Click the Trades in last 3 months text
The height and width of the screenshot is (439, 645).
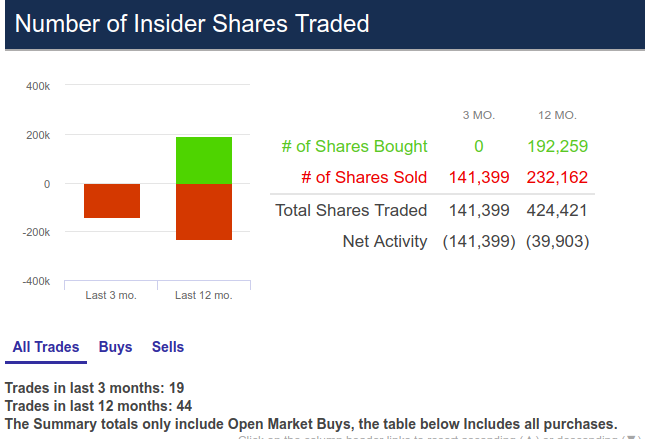pos(94,387)
